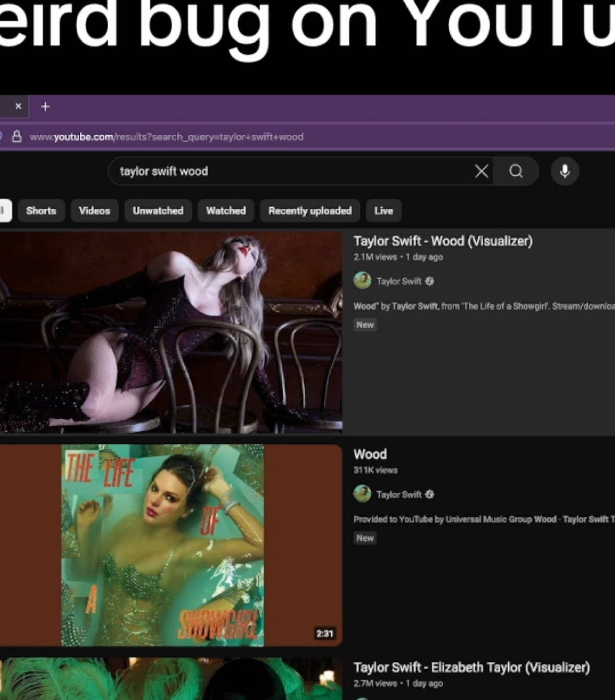Image resolution: width=615 pixels, height=700 pixels.
Task: Click 'Provided to YouTube by Universal Music Group' description
Action: pyautogui.click(x=484, y=519)
